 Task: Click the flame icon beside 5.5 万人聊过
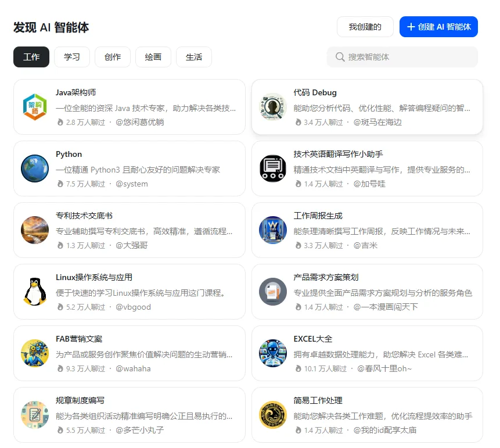click(x=60, y=430)
